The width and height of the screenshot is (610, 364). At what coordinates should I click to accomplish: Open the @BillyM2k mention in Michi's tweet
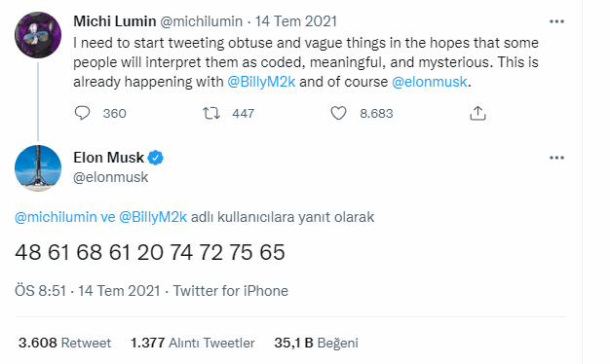(261, 82)
